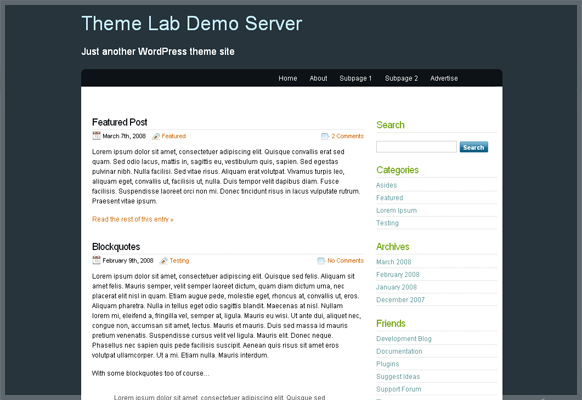The height and width of the screenshot is (400, 582).
Task: Focus the sidebar search input field
Action: pyautogui.click(x=416, y=147)
